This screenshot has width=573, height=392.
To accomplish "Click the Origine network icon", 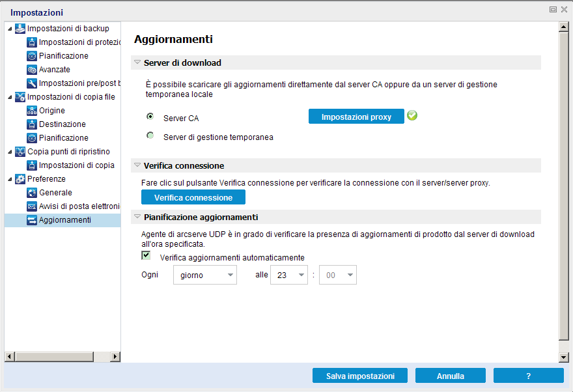I will click(32, 111).
